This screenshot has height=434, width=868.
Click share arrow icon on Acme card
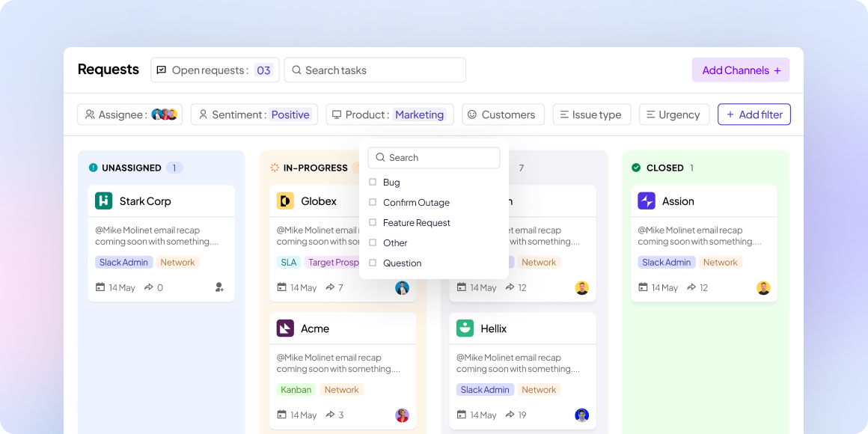point(330,415)
